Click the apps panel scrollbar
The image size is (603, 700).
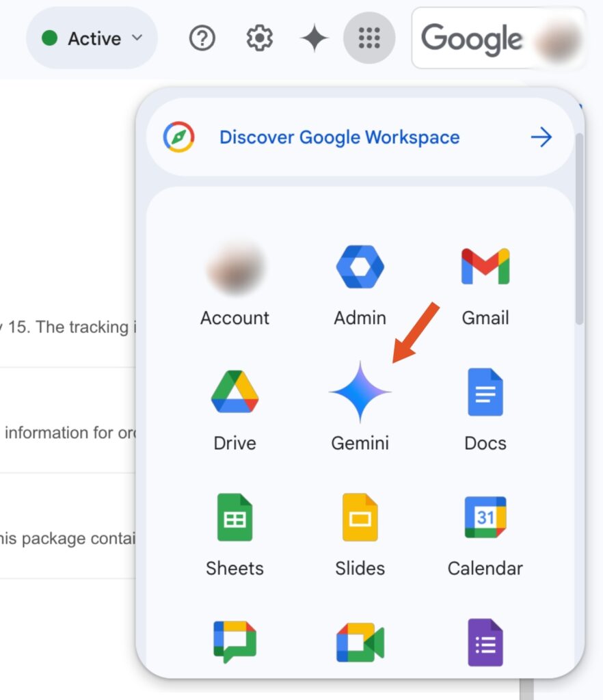[x=579, y=228]
